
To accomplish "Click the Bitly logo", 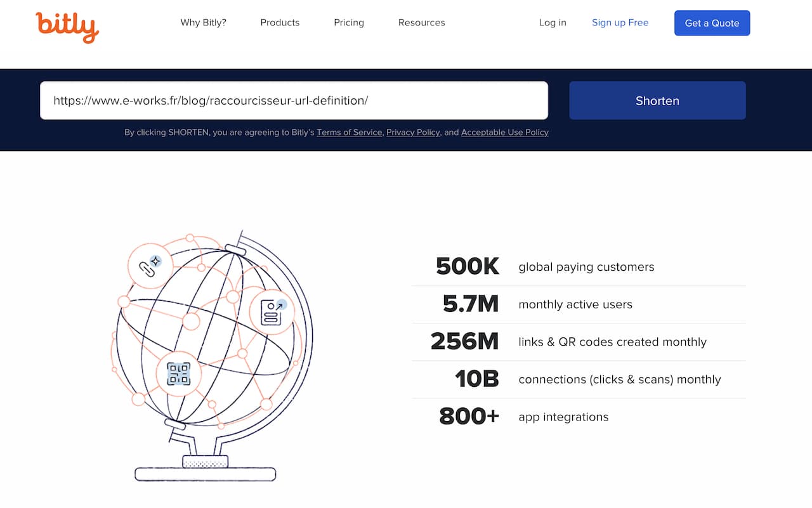I will point(67,27).
